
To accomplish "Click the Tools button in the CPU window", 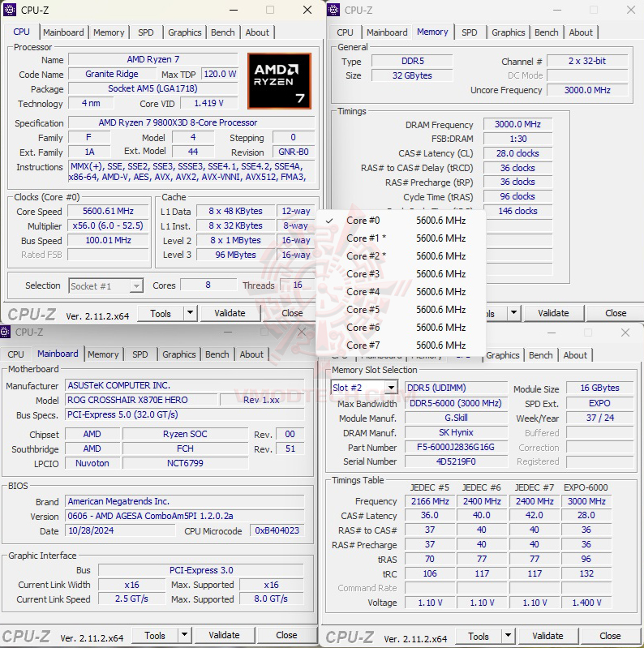I will (161, 313).
